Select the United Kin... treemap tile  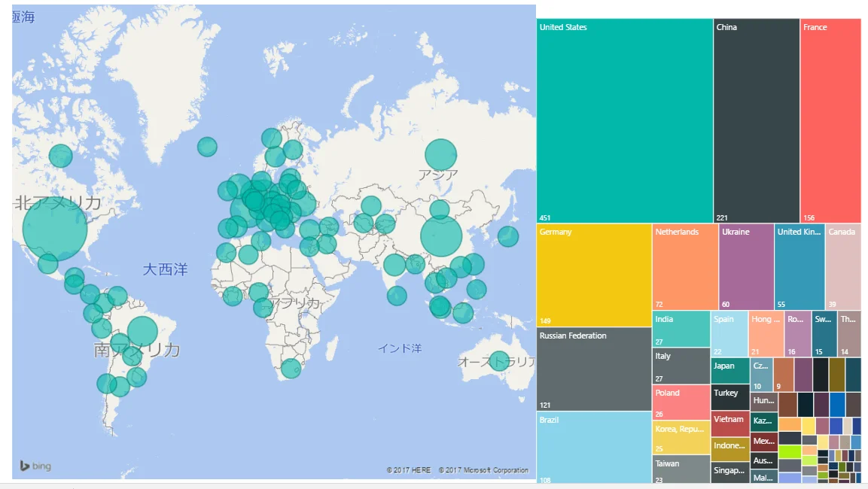pos(799,266)
